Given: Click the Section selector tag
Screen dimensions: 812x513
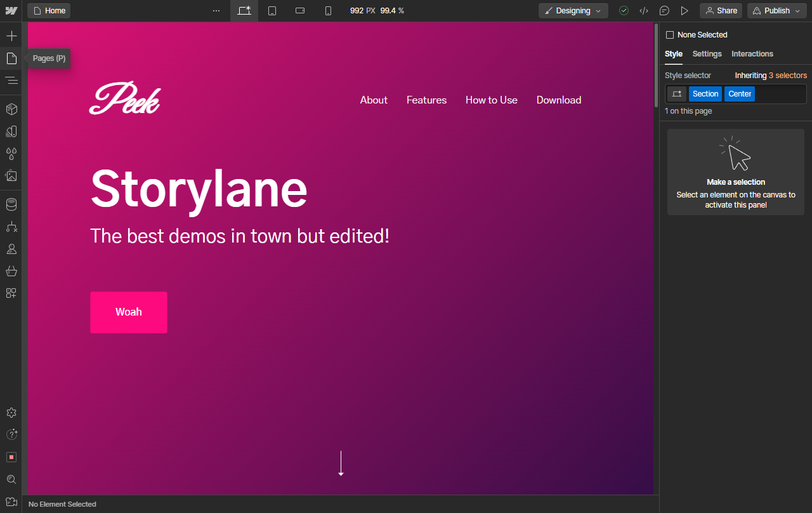Looking at the screenshot, I should tap(705, 94).
